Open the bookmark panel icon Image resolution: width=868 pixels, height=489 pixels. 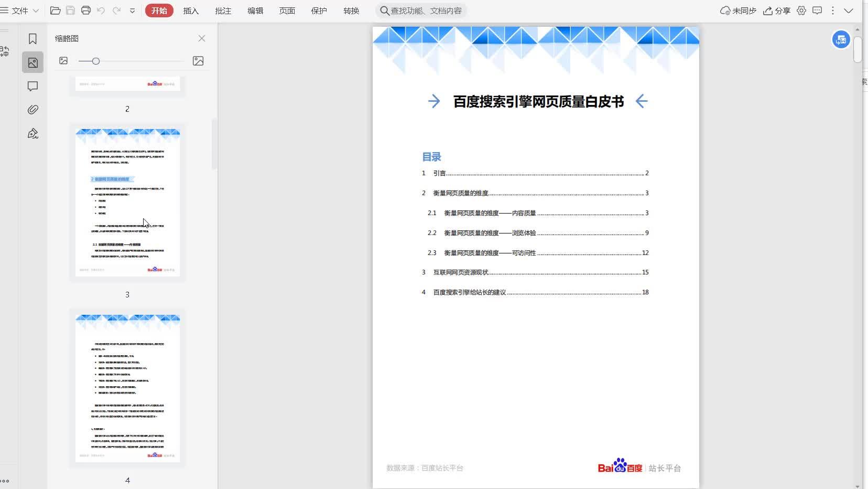(x=32, y=38)
